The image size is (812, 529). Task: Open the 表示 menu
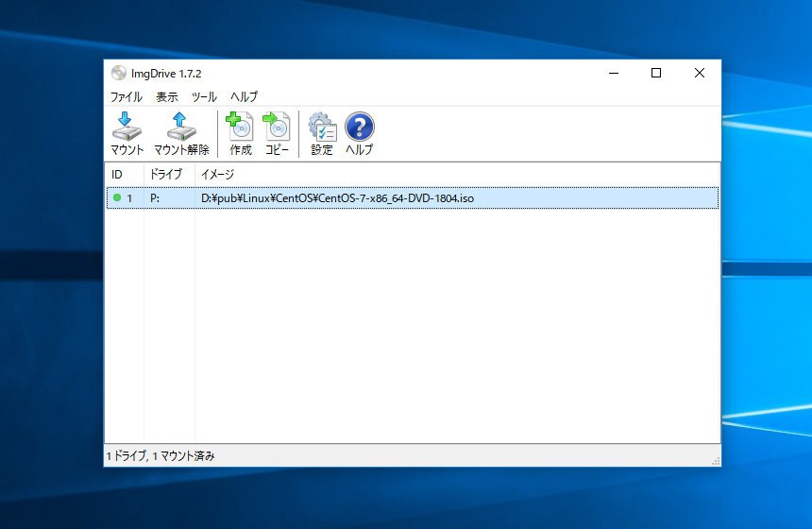167,97
